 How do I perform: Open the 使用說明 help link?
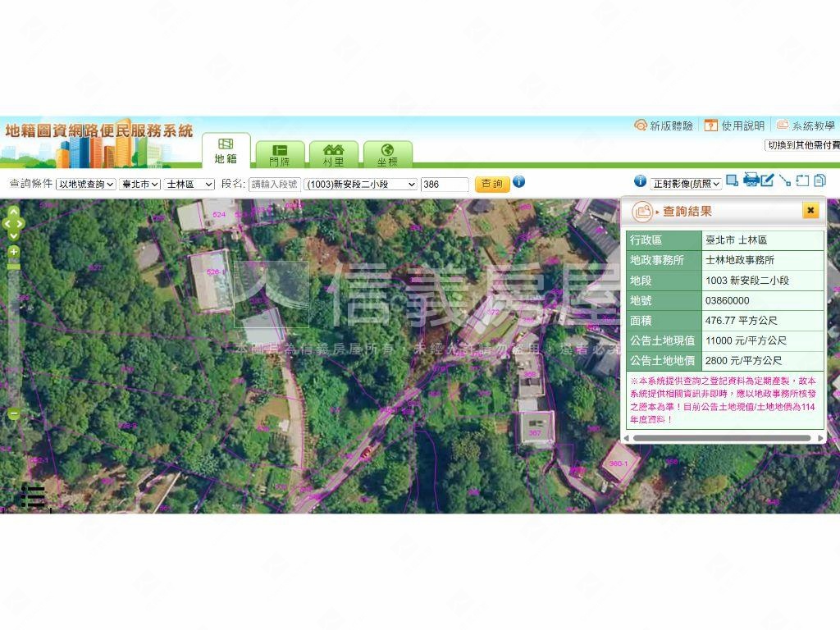(x=735, y=126)
